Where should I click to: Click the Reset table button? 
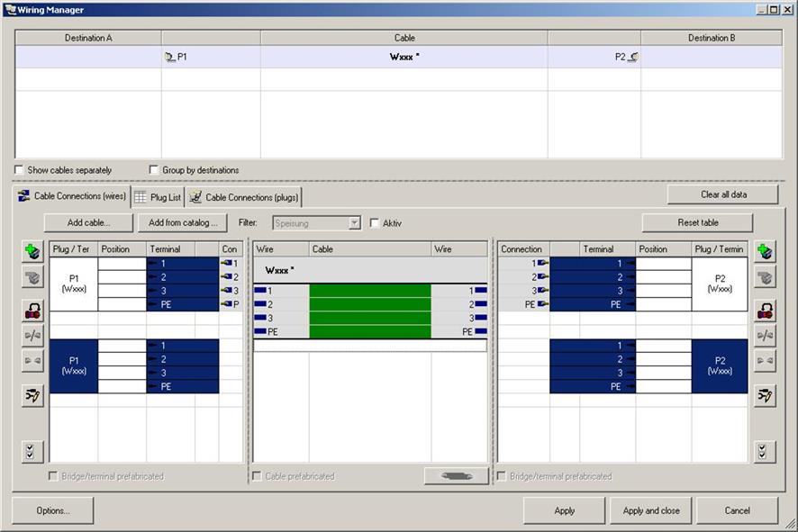point(697,222)
